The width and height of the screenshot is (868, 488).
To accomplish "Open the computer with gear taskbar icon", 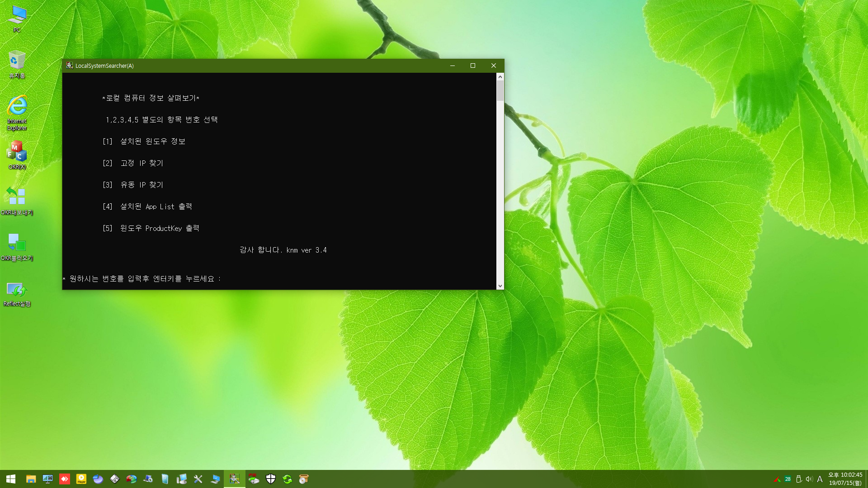I will [x=148, y=479].
